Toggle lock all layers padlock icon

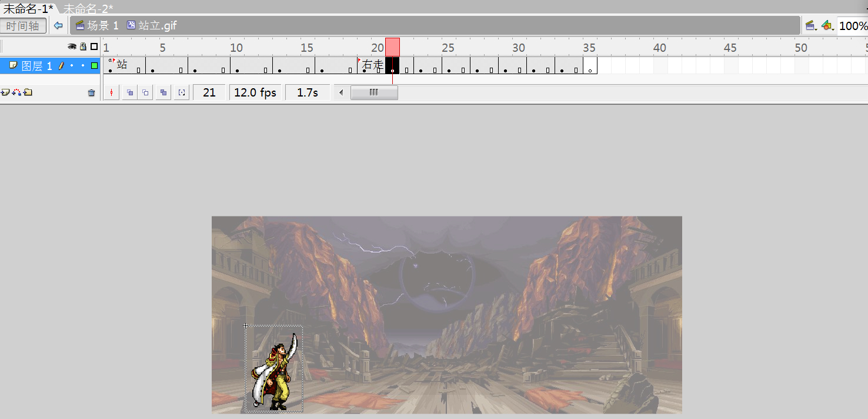click(83, 46)
